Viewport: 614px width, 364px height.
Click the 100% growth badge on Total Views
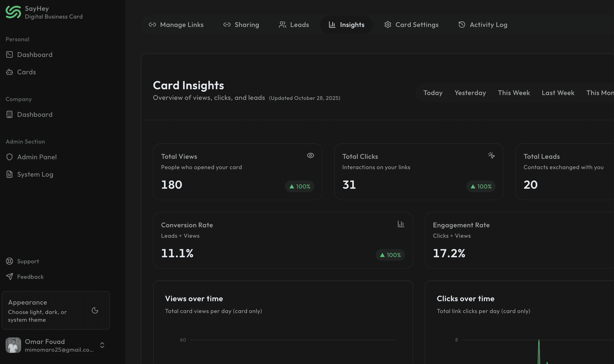click(x=299, y=186)
